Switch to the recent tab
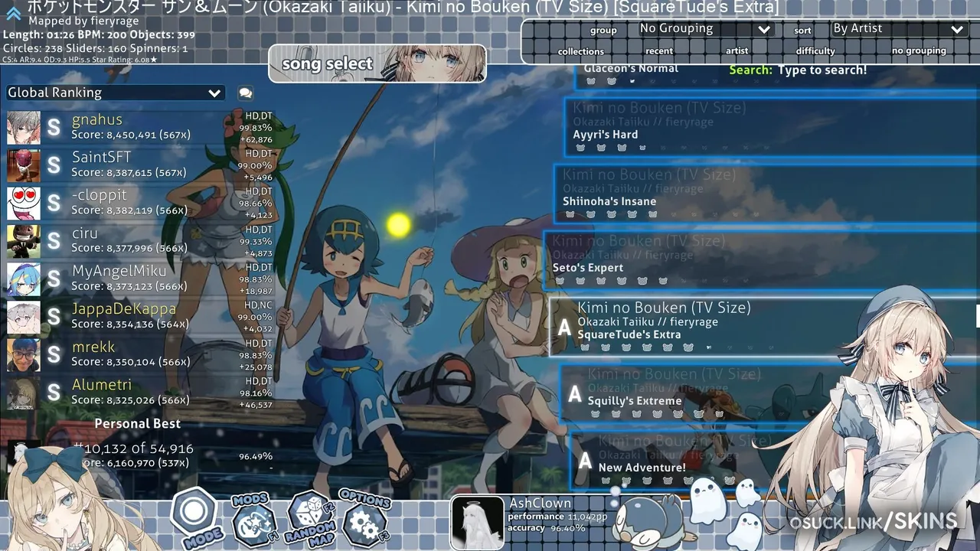Image resolution: width=980 pixels, height=551 pixels. point(659,51)
